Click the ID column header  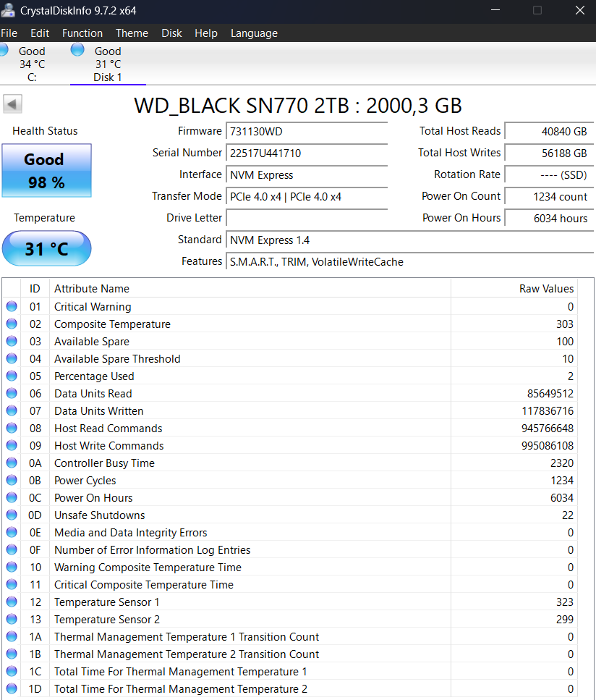coord(35,289)
